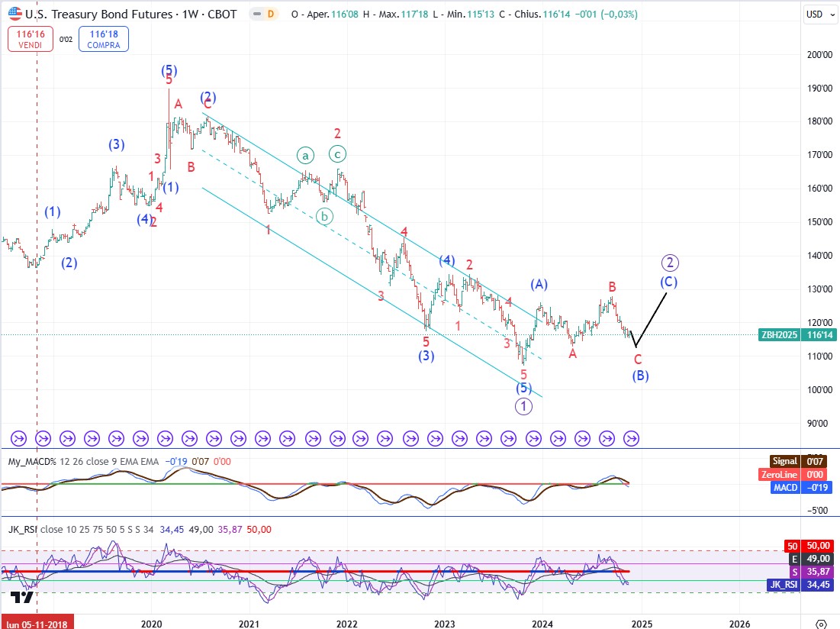The width and height of the screenshot is (840, 629).
Task: Click the 200'00 price axis value
Action: click(x=819, y=55)
